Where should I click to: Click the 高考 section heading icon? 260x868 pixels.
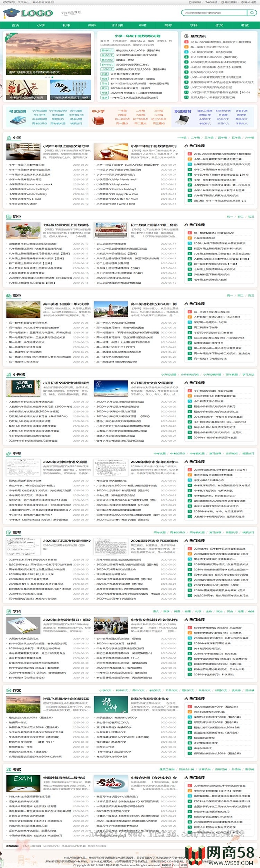(x=9, y=532)
